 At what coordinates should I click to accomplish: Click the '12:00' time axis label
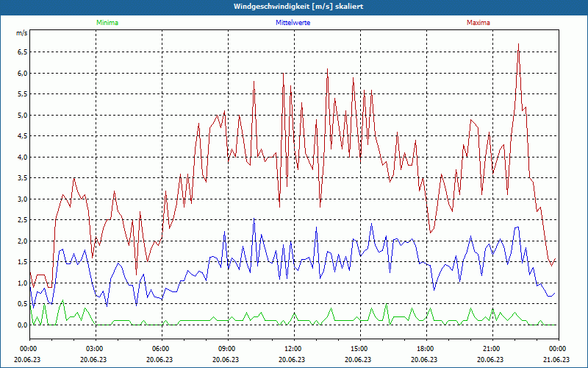[x=293, y=349]
